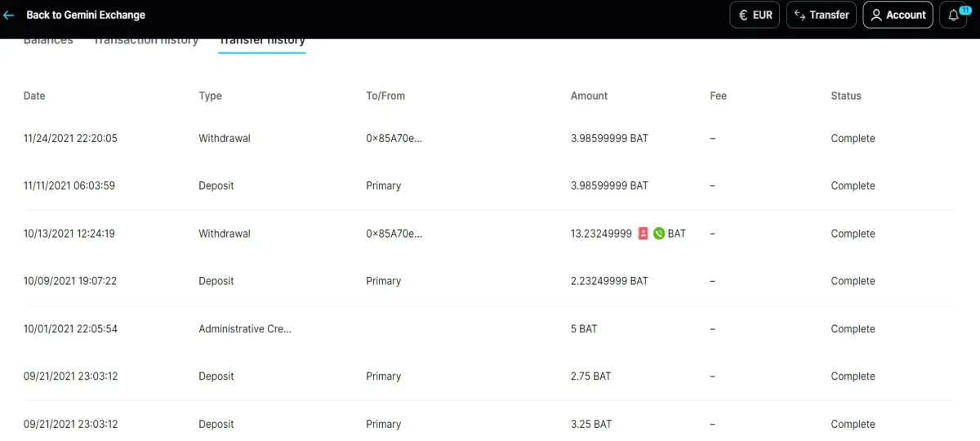
Task: Click Withdrawal type in 11/24/2021 row
Action: (x=225, y=138)
